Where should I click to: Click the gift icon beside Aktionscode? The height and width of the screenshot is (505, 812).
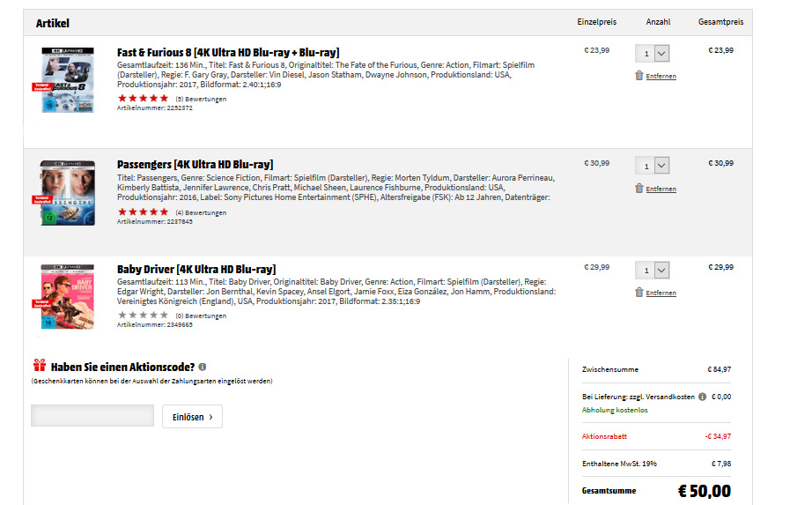[39, 366]
